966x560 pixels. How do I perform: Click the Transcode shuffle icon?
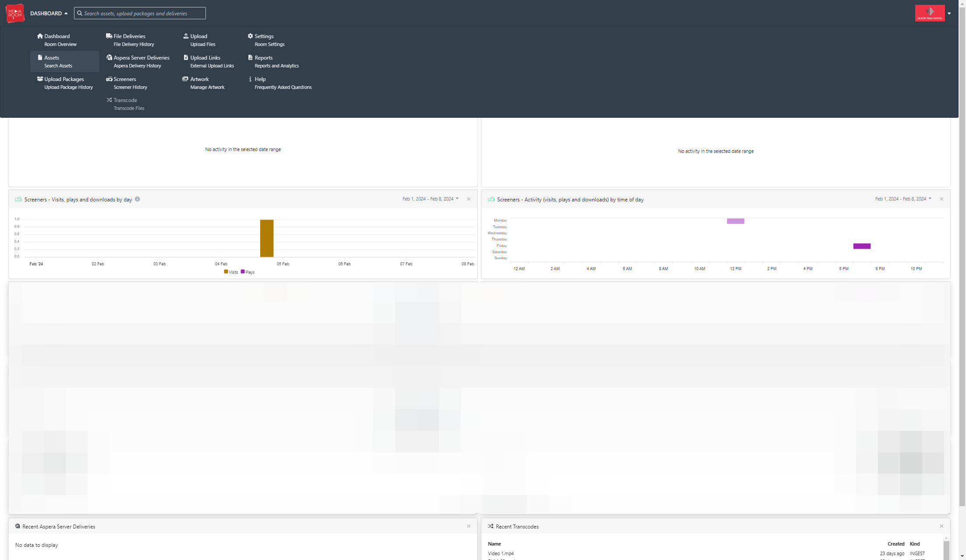[109, 100]
